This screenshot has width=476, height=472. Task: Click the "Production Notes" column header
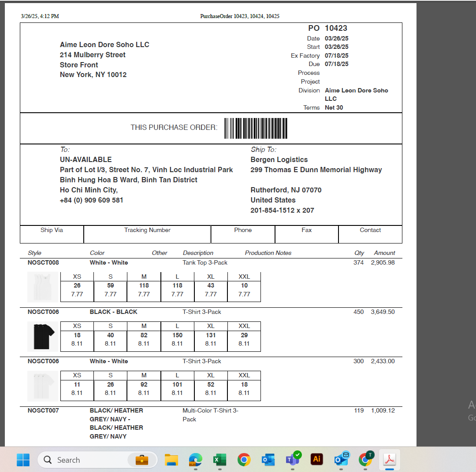click(268, 253)
